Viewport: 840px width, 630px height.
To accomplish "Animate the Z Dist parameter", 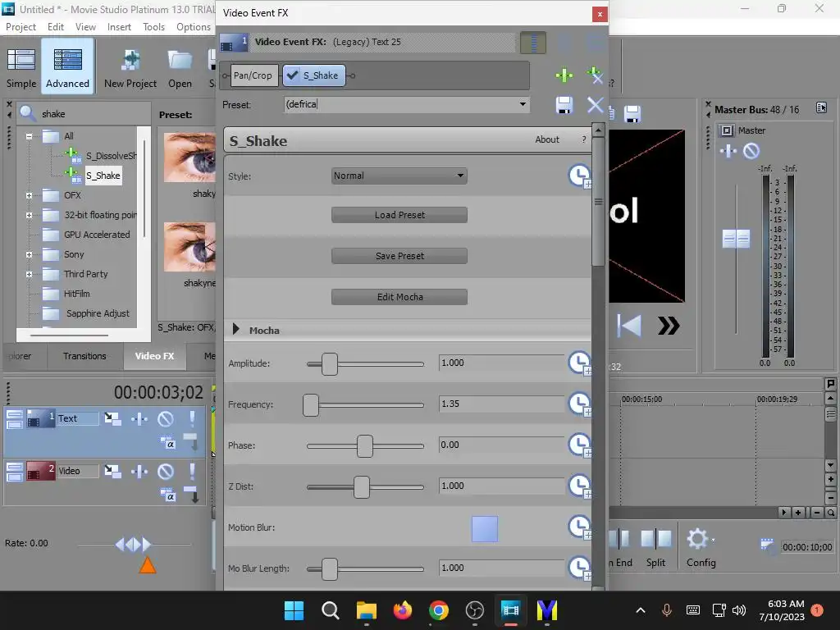I will pyautogui.click(x=580, y=486).
